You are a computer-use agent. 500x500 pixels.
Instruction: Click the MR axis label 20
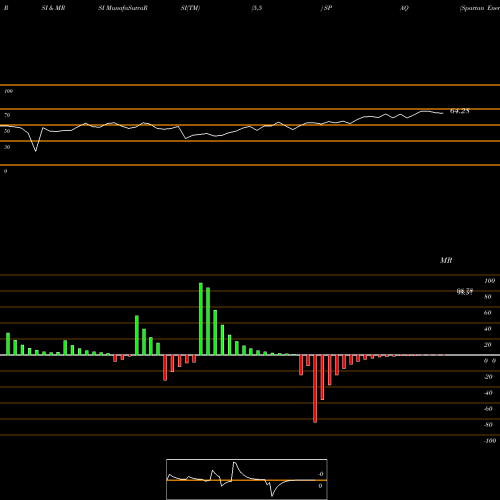coord(488,345)
